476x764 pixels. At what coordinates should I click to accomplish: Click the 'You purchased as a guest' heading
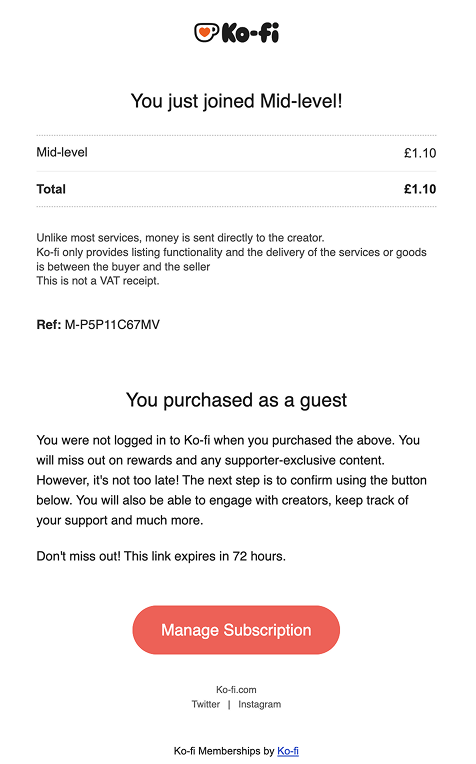point(237,400)
